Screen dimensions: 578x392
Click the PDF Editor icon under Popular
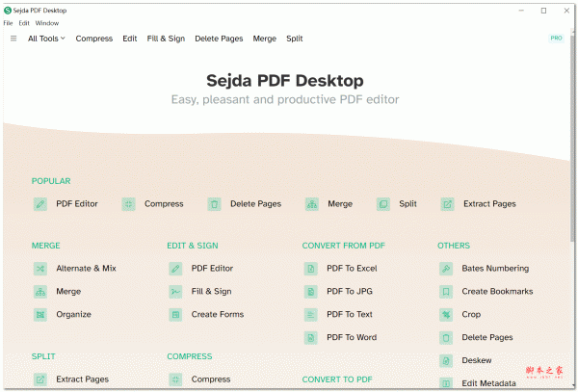(39, 204)
